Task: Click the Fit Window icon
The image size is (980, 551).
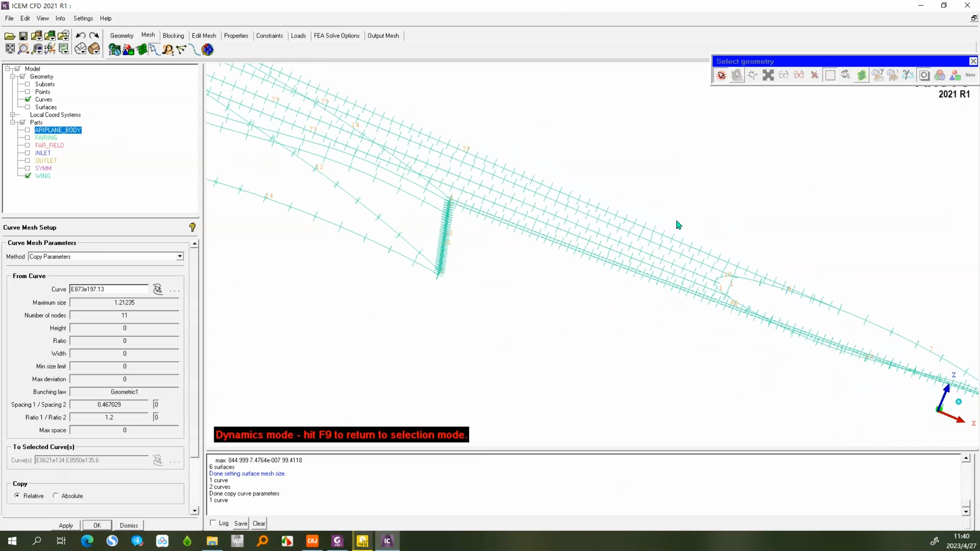Action: 10,49
